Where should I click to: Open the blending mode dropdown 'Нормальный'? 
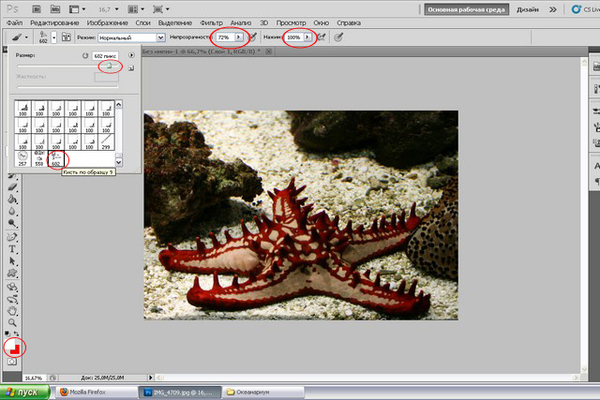[x=129, y=37]
